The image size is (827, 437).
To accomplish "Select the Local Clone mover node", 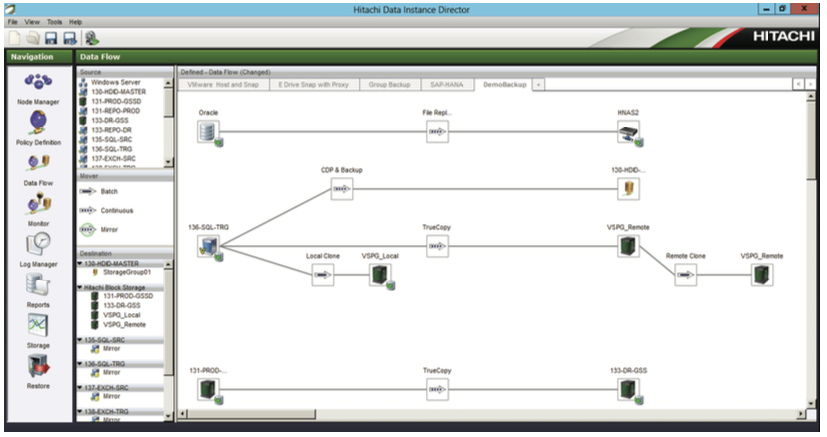I will pyautogui.click(x=323, y=275).
